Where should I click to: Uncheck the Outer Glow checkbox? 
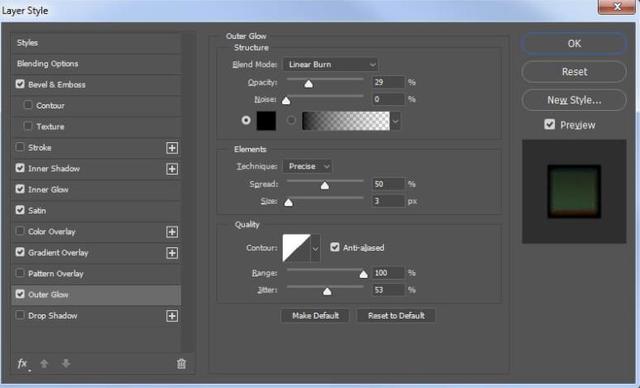(x=20, y=294)
